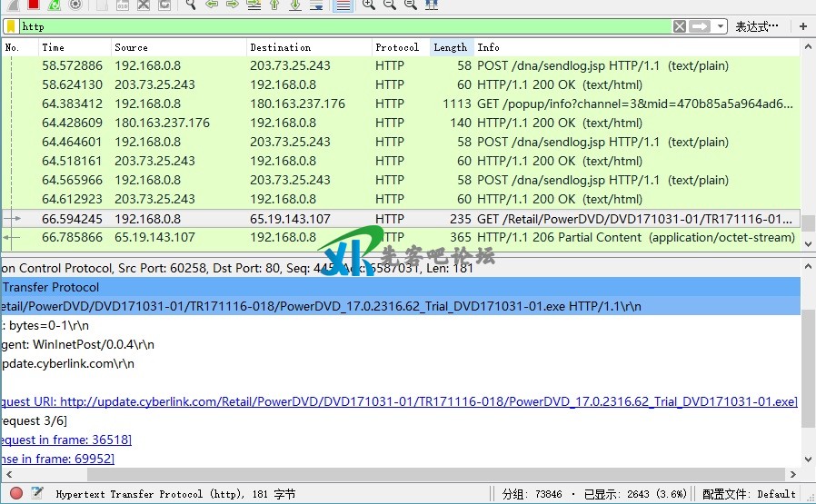The height and width of the screenshot is (504, 816).
Task: Click the magnifier Find Packet icon
Action: [191, 5]
